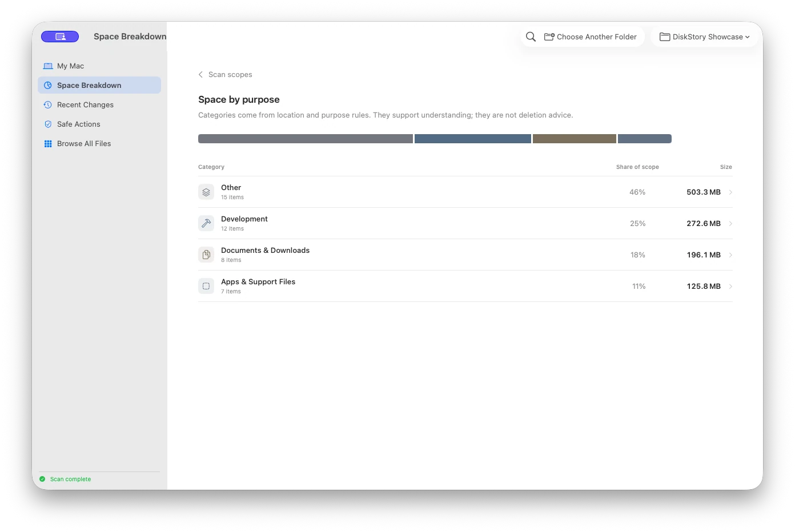
Task: Click the 125.8 MB size value
Action: tap(704, 287)
